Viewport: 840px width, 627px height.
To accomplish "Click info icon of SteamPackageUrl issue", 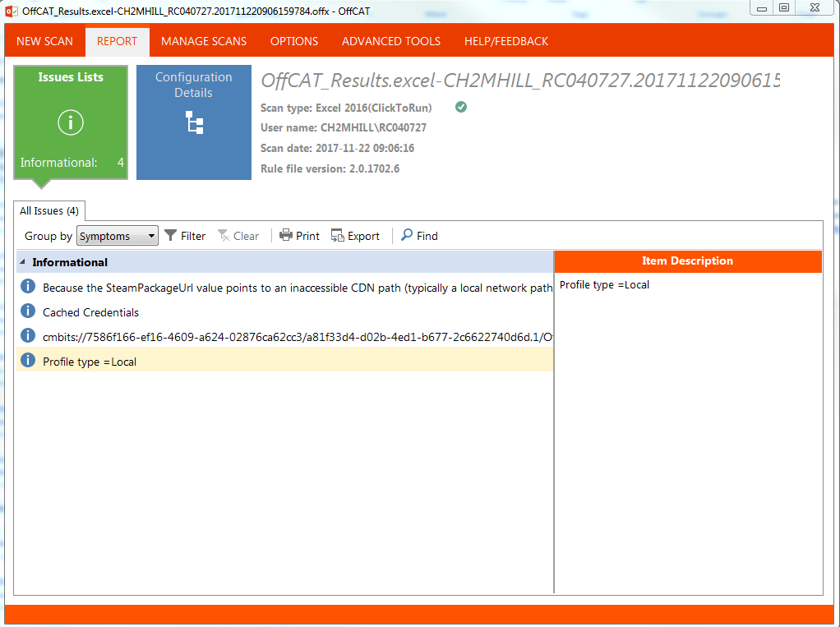I will pos(28,286).
